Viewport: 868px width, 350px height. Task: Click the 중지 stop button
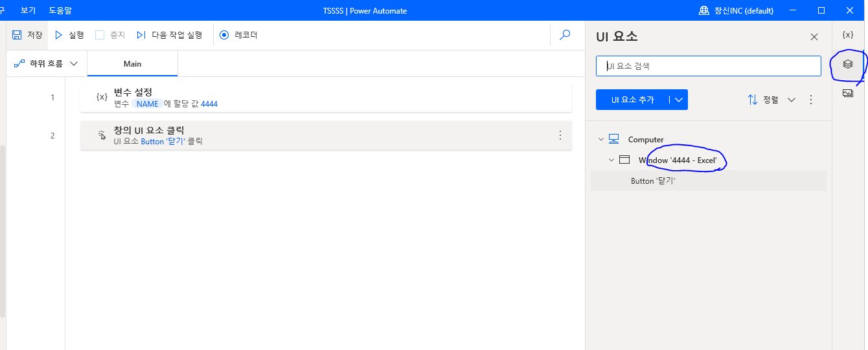110,35
